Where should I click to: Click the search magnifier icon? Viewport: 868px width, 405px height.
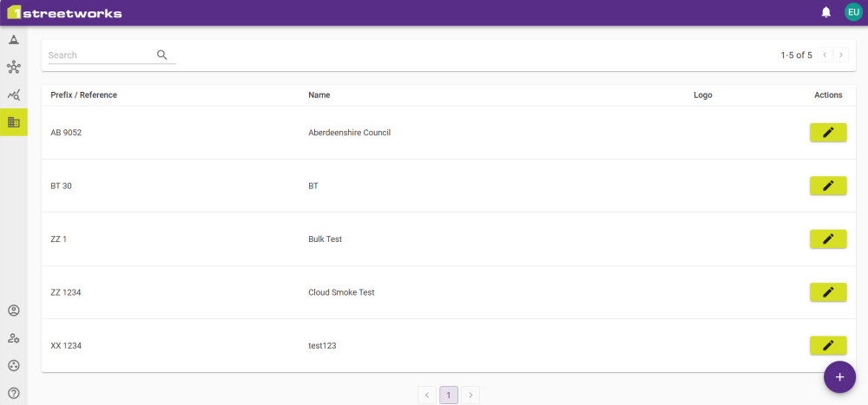161,55
